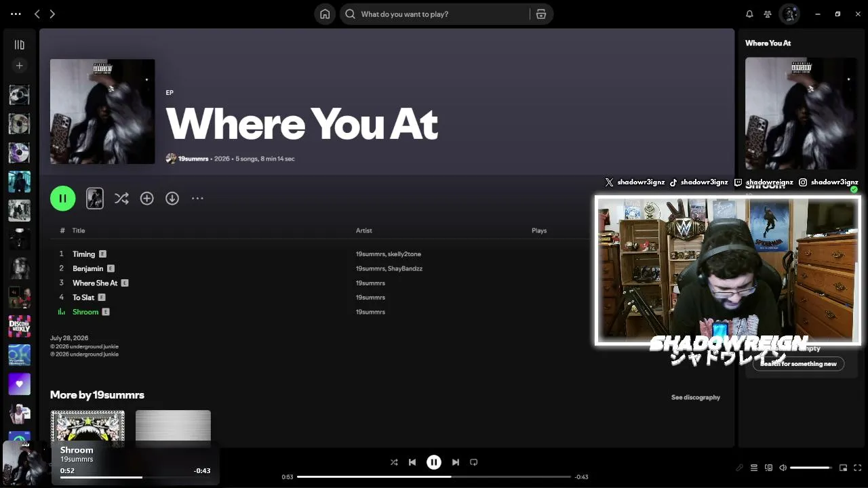Click 'Search for something new' button

coord(798,364)
